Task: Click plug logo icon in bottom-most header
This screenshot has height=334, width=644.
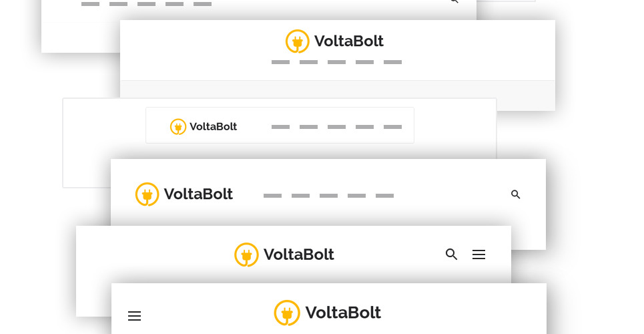Action: [287, 313]
